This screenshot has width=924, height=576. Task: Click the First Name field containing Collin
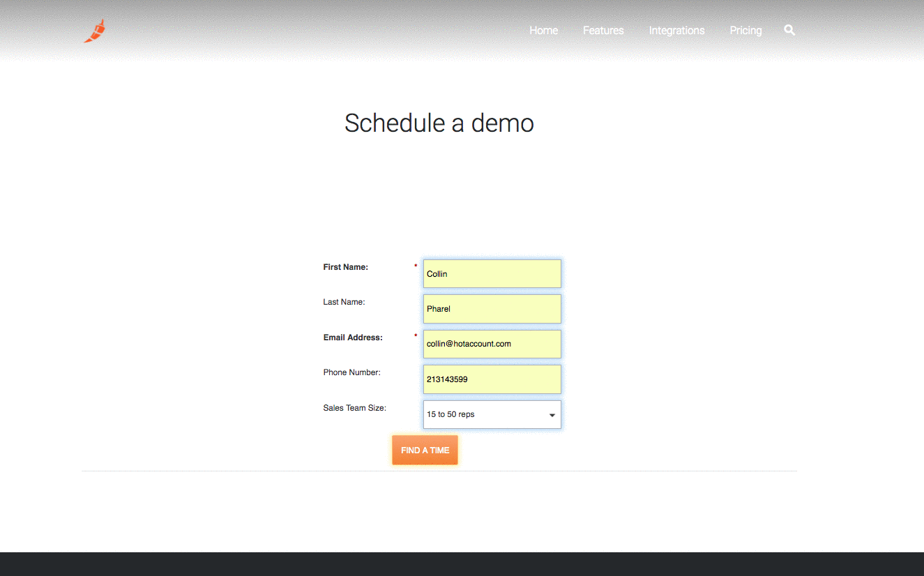pyautogui.click(x=492, y=274)
